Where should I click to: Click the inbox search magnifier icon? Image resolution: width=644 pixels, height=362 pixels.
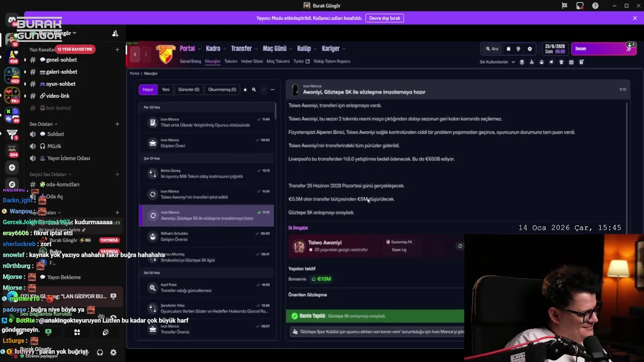point(254,89)
